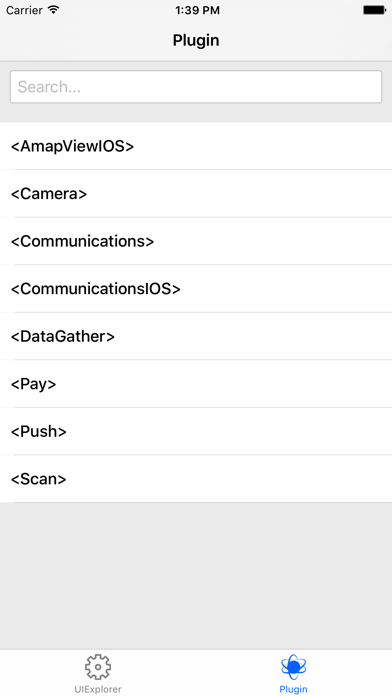Open the <Push> plugin item

(196, 431)
